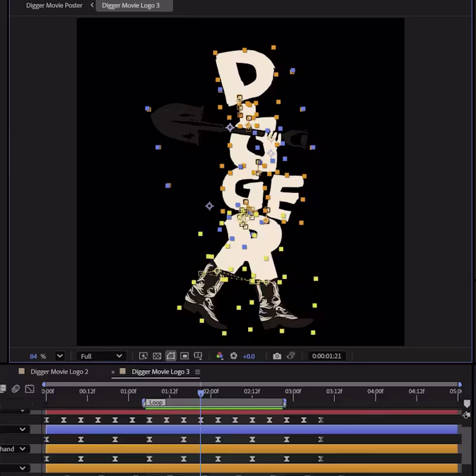The image size is (476, 476).
Task: Enable the Region of Interest button
Action: (184, 356)
